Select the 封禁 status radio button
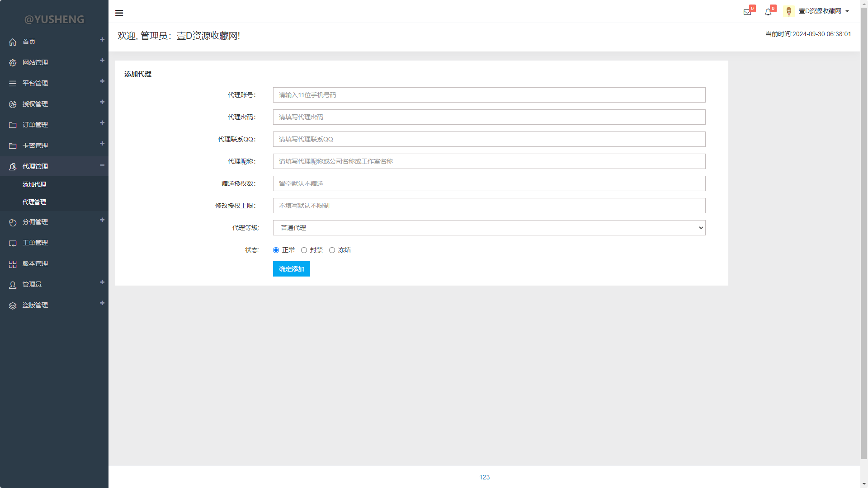 point(304,250)
